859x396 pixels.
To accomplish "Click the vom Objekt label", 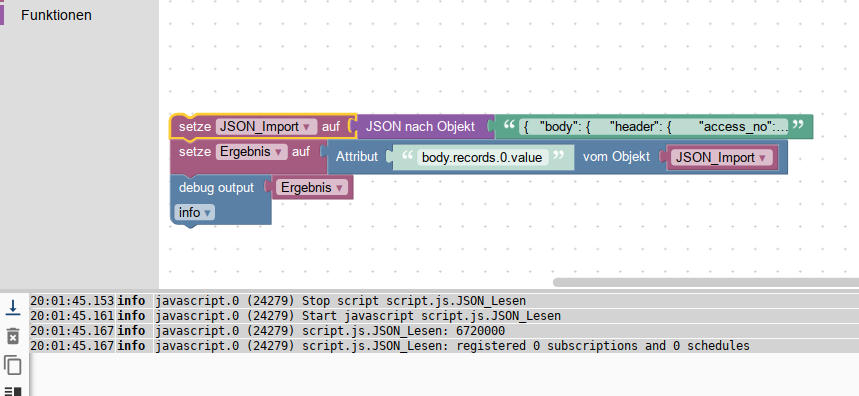I will pyautogui.click(x=616, y=157).
